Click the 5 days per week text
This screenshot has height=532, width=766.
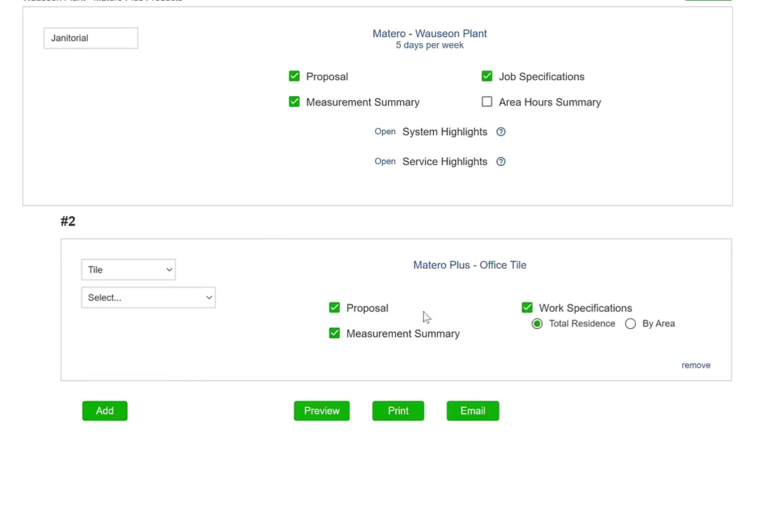click(x=430, y=45)
